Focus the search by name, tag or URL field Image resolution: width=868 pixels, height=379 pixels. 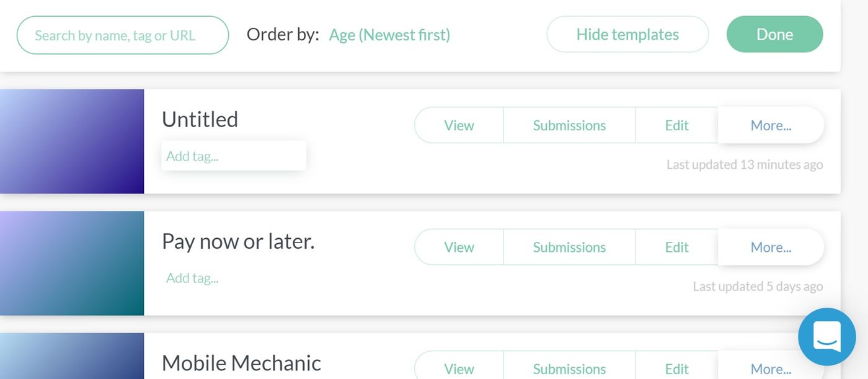tap(122, 35)
